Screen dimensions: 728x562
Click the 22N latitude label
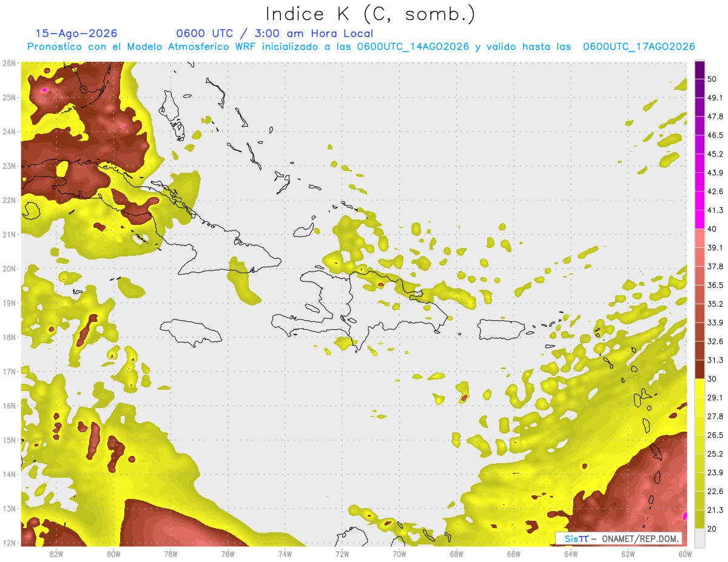(8, 200)
